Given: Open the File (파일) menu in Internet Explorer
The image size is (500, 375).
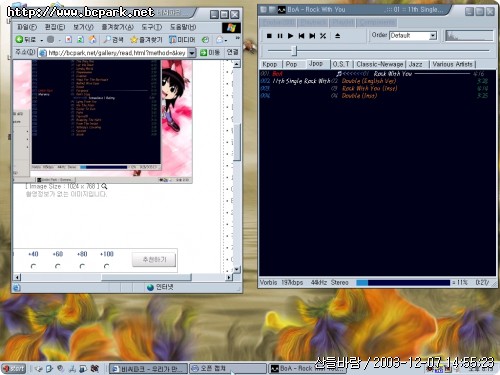Looking at the screenshot, I should point(27,27).
